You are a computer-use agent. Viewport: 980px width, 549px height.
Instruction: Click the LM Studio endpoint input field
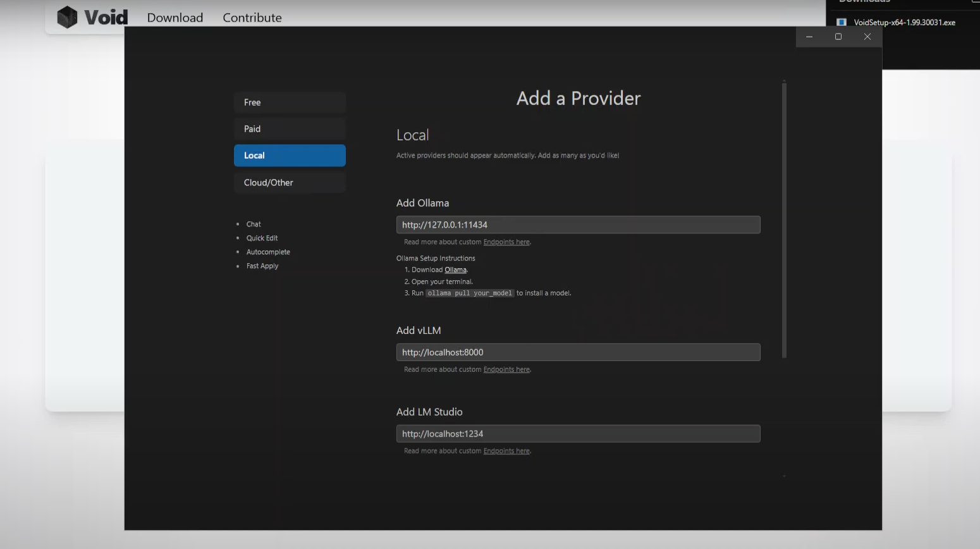point(578,434)
